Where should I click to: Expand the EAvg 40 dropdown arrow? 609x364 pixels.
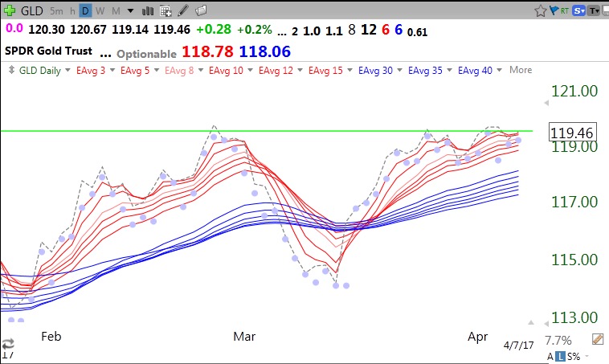coord(499,71)
